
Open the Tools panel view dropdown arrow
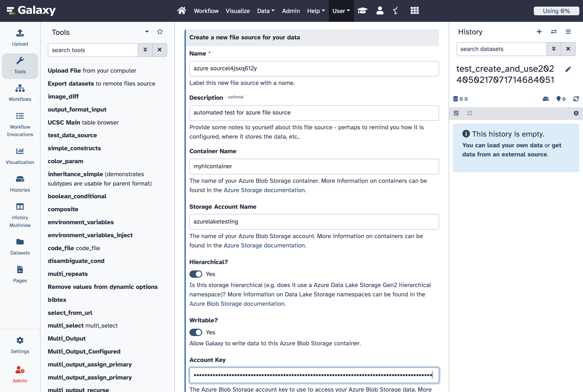[147, 32]
